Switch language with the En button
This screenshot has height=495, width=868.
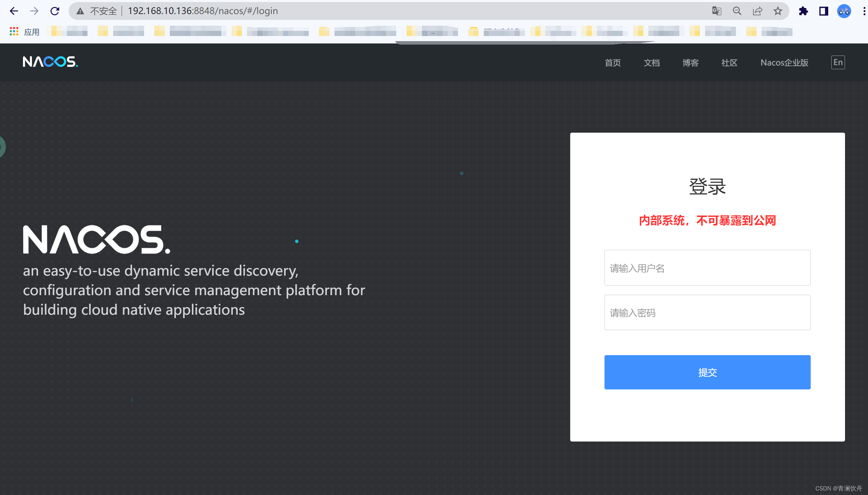coord(838,62)
